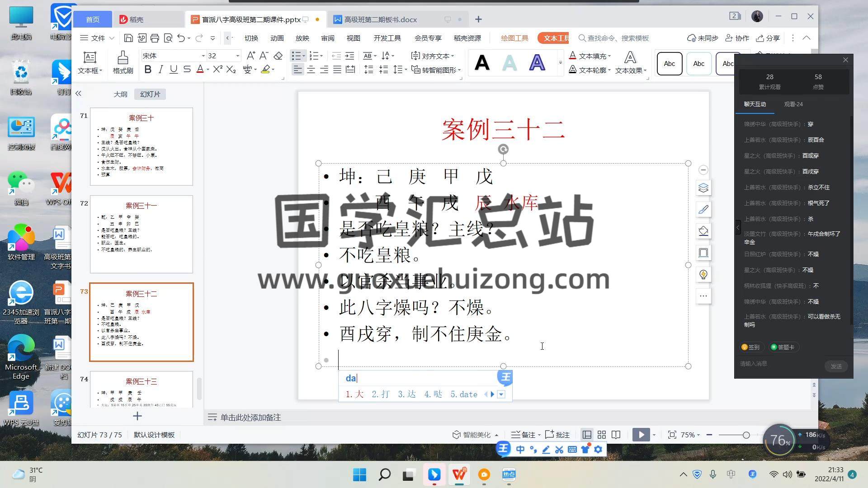Viewport: 868px width, 488px height.
Task: Justify text alignment
Action: [x=337, y=70]
